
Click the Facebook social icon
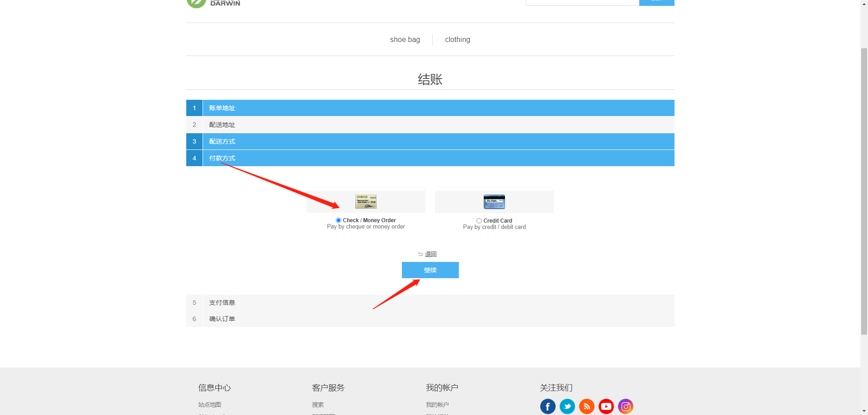click(x=547, y=406)
